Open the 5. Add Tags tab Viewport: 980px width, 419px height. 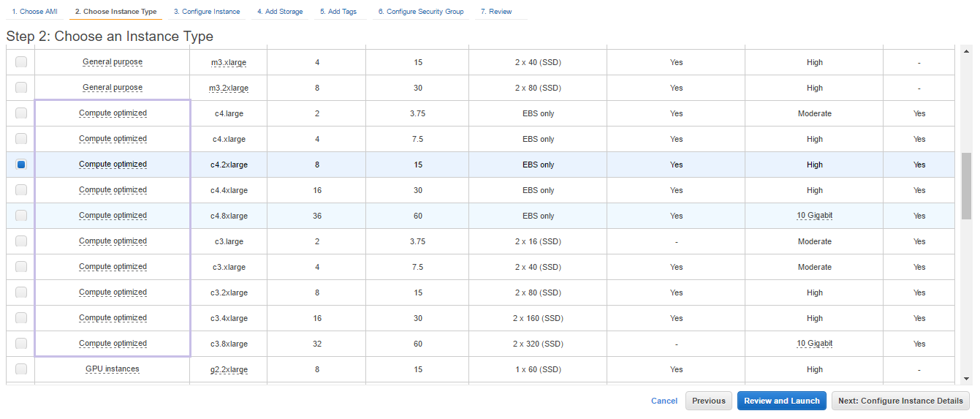[x=338, y=12]
